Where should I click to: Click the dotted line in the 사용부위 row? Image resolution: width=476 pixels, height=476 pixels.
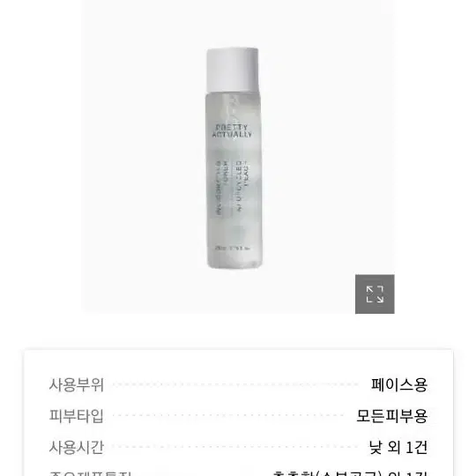tap(236, 384)
